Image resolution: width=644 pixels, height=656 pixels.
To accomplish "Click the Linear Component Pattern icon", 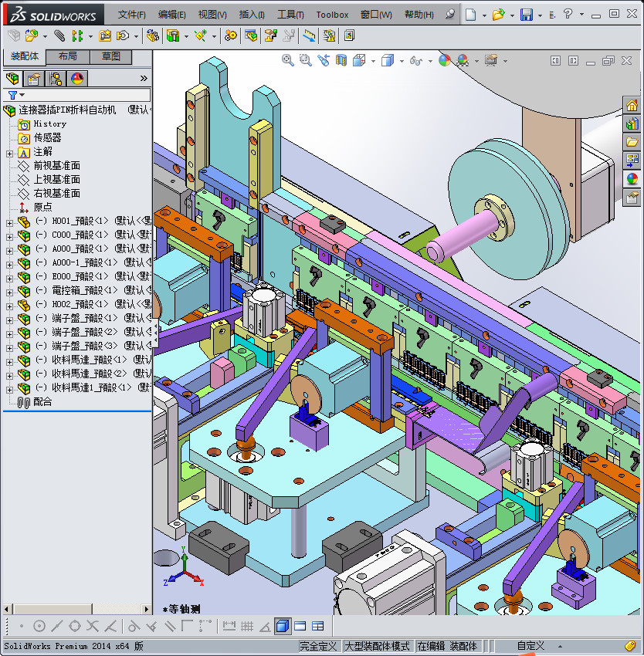I will click(x=77, y=36).
